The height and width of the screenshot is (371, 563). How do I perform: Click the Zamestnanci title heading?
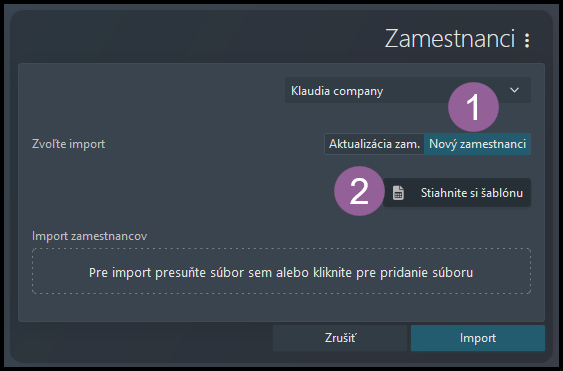pyautogui.click(x=450, y=39)
